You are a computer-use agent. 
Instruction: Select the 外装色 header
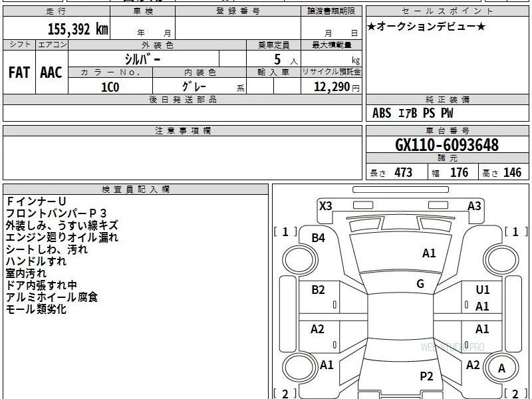[x=158, y=45]
